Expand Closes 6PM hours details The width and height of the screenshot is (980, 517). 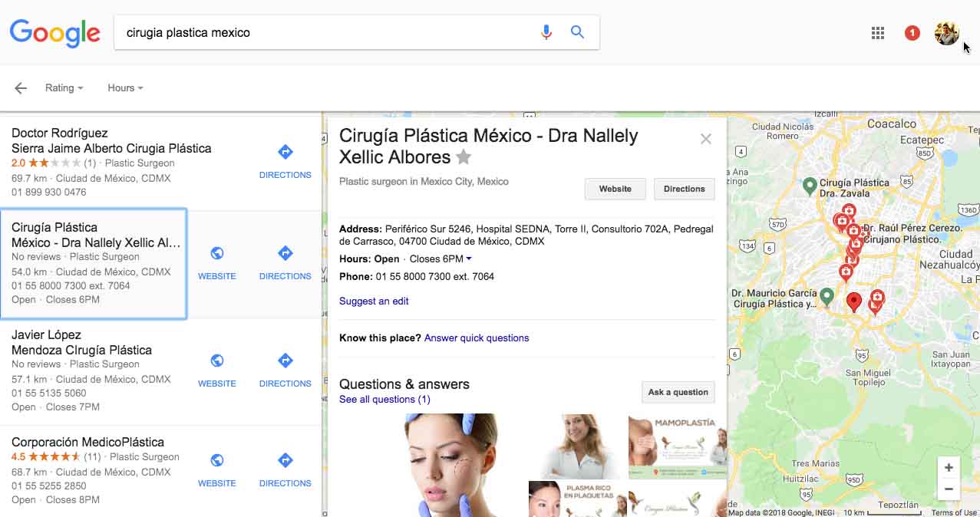click(x=441, y=259)
